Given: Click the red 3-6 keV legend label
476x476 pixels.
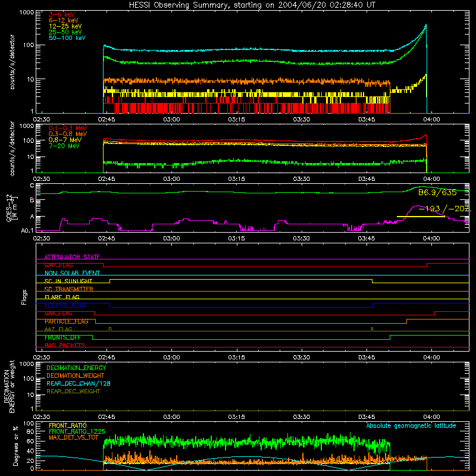Looking at the screenshot, I should (x=62, y=14).
